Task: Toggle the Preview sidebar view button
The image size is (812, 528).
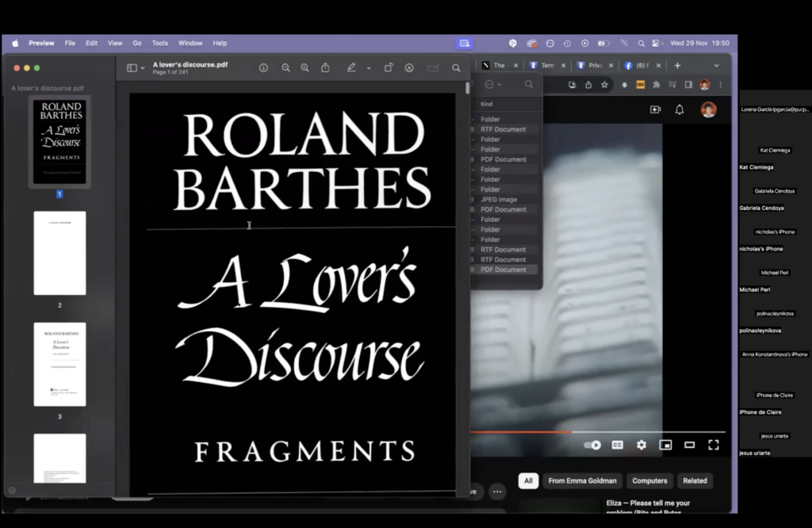Action: [132, 68]
